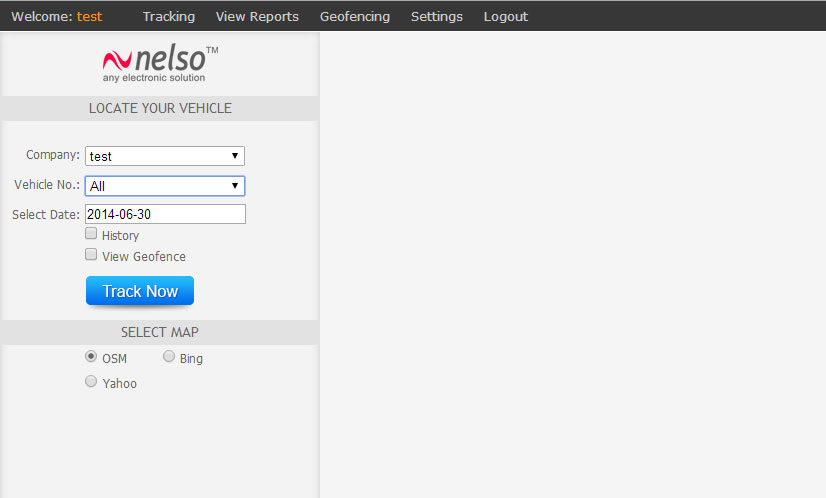Click the orange 'test' username
826x498 pixels.
point(89,16)
